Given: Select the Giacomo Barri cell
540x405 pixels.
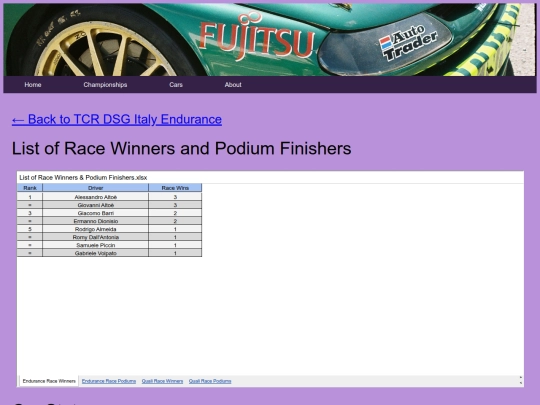Looking at the screenshot, I should click(95, 213).
